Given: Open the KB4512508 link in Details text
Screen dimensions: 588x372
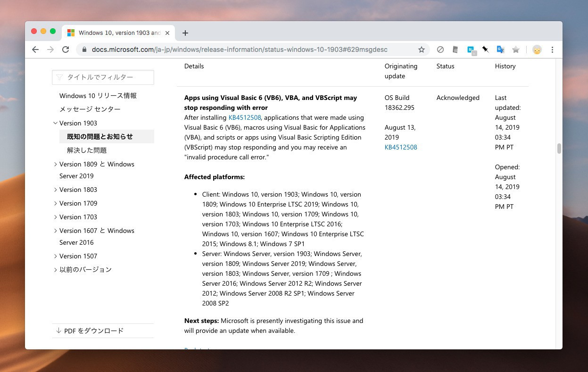Looking at the screenshot, I should (245, 118).
